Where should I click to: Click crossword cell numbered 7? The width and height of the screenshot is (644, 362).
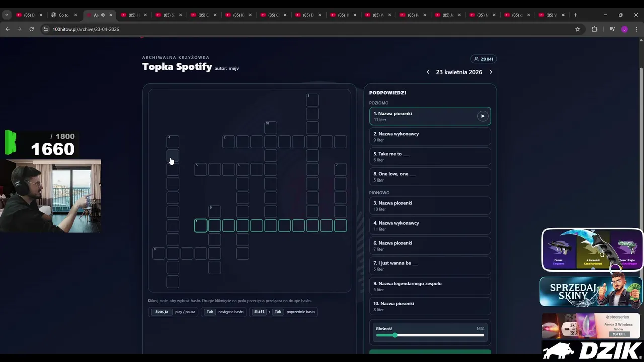tap(341, 169)
